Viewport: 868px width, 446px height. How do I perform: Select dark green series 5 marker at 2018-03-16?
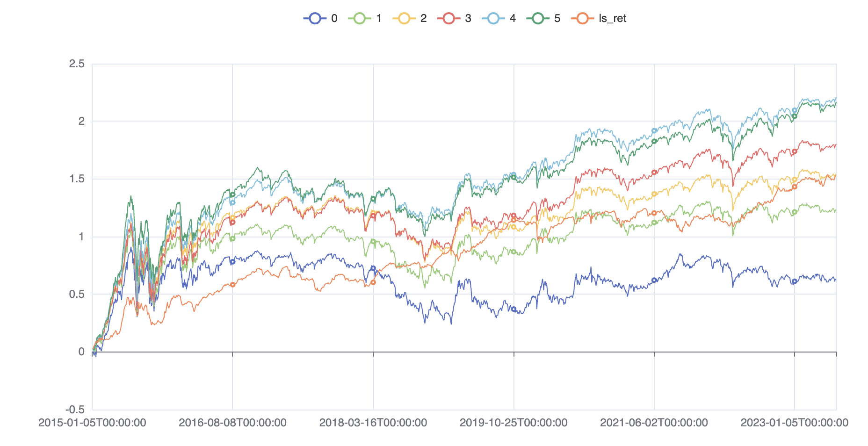pyautogui.click(x=373, y=199)
